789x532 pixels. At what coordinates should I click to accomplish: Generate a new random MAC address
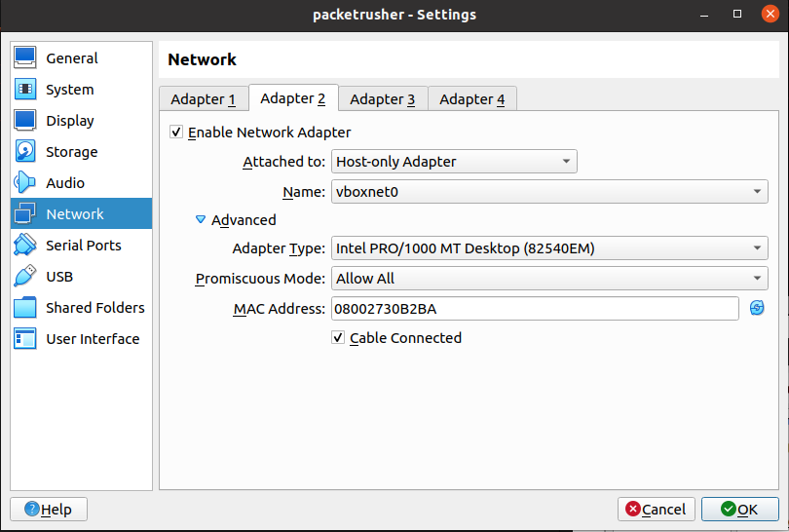click(757, 308)
